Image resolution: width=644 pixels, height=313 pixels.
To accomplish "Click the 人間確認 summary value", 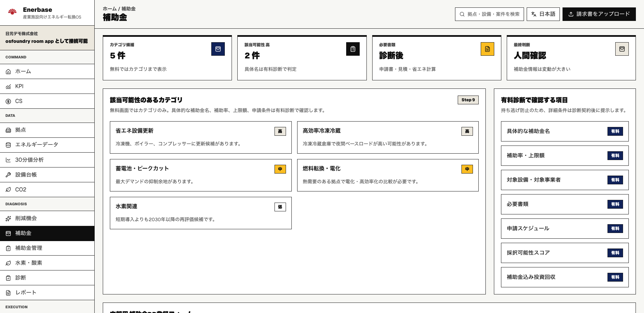I will tap(530, 56).
